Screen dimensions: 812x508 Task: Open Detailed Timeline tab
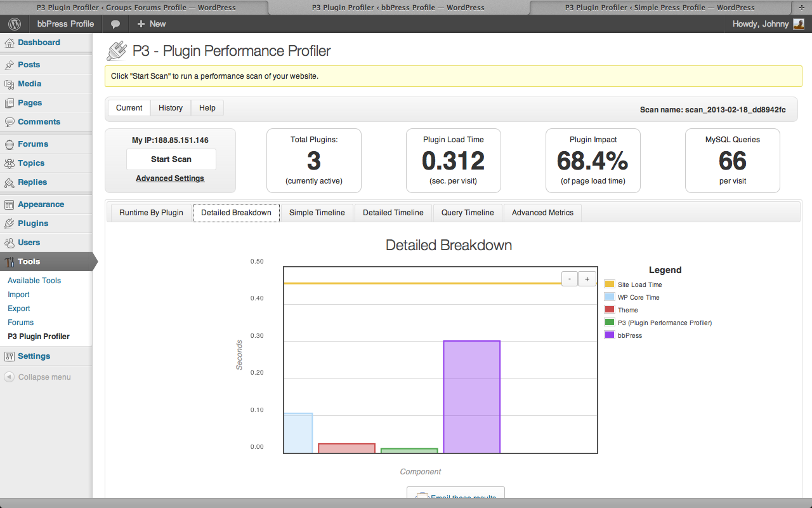point(393,213)
